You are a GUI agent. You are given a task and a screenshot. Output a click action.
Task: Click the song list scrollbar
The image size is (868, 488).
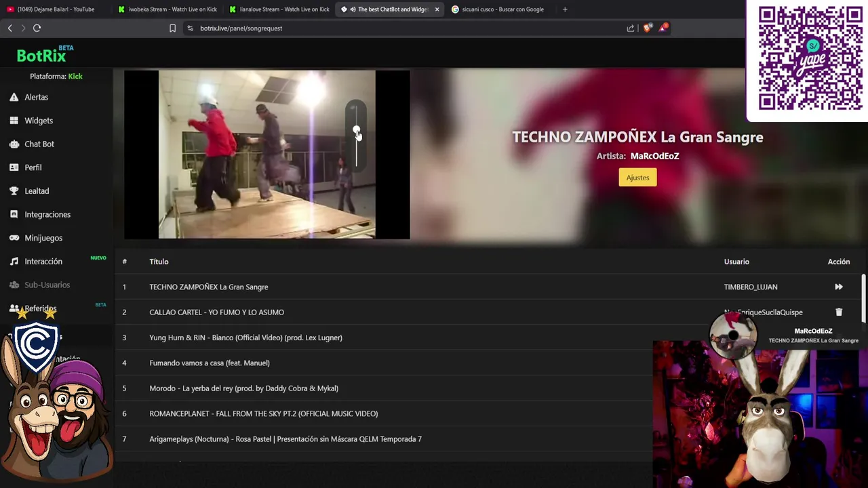point(863,298)
